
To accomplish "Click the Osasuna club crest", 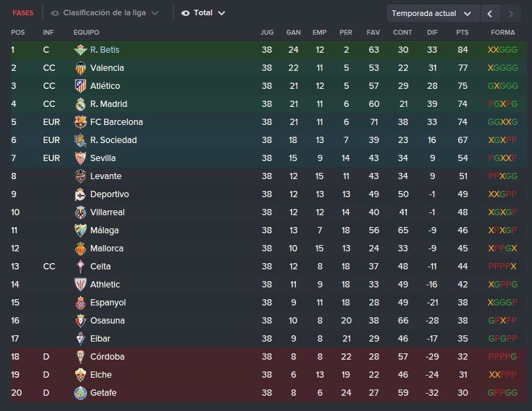I will point(81,321).
